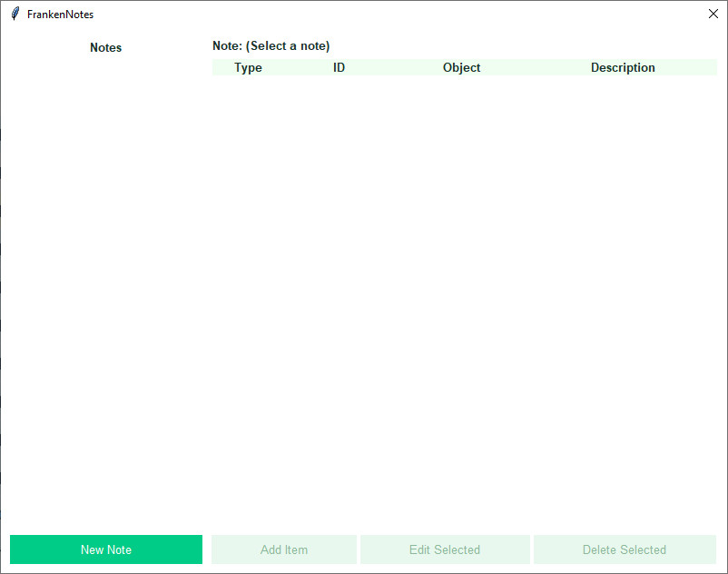Click the 'Note: (Select a note)' label
This screenshot has height=574, width=728.
(x=271, y=45)
